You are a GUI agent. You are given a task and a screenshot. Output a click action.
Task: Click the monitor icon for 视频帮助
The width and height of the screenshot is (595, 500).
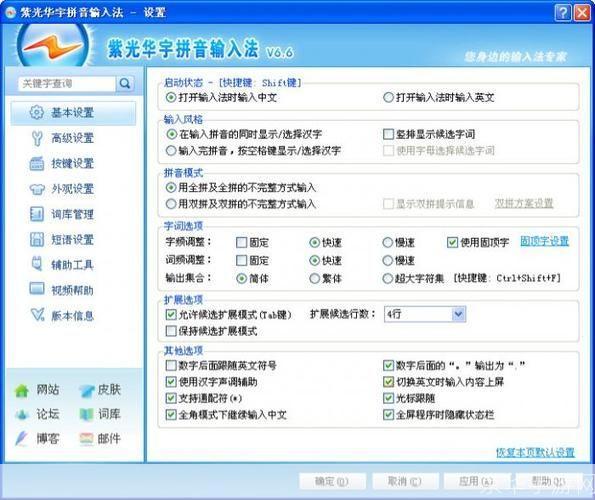pyautogui.click(x=37, y=289)
